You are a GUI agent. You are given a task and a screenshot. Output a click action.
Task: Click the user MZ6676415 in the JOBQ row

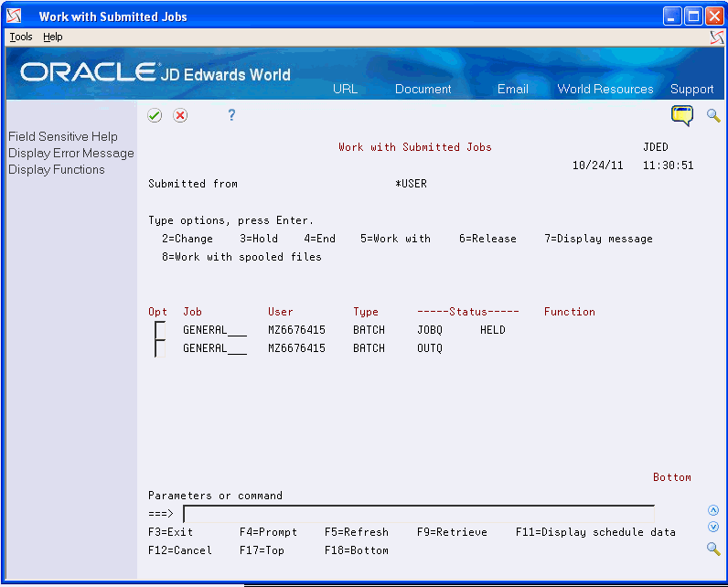tap(296, 330)
